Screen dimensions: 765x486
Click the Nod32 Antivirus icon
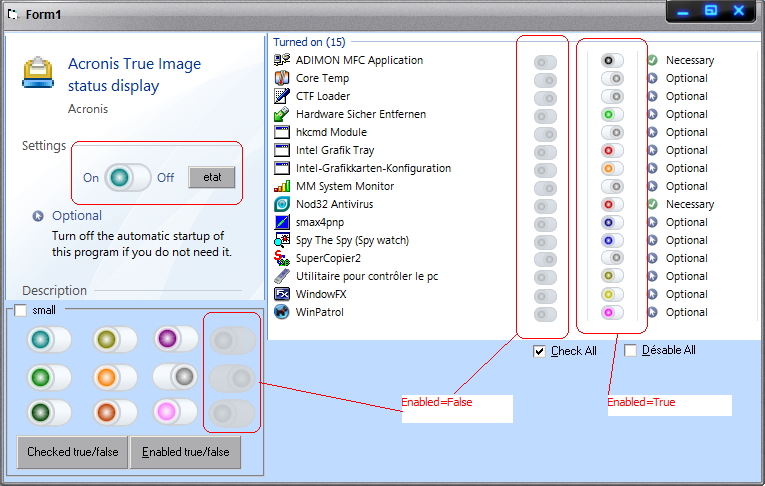pyautogui.click(x=282, y=204)
